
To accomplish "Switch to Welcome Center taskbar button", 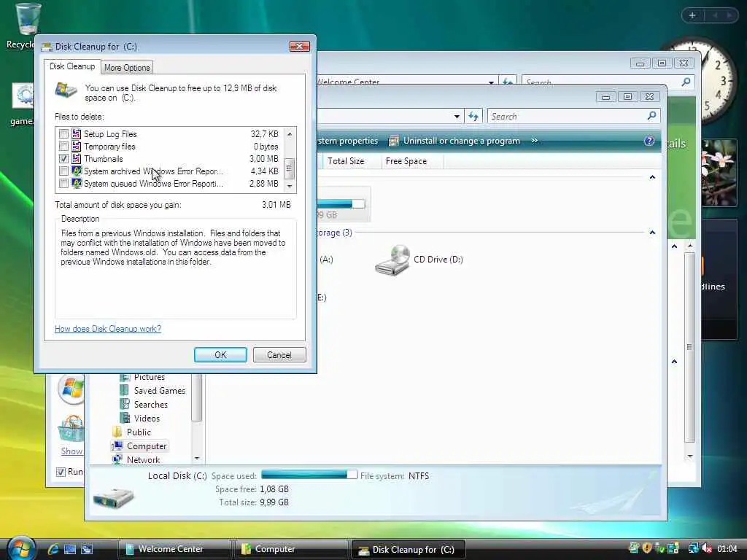I will [x=175, y=549].
